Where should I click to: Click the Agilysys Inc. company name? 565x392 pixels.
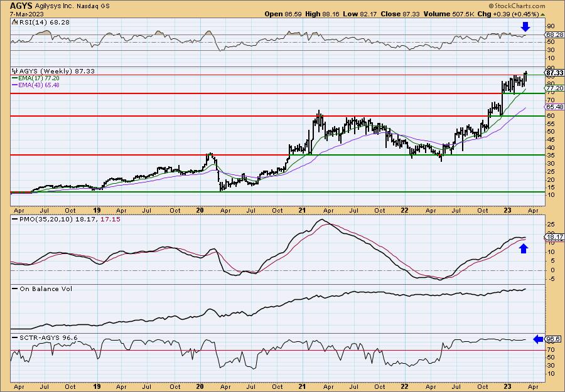click(55, 6)
